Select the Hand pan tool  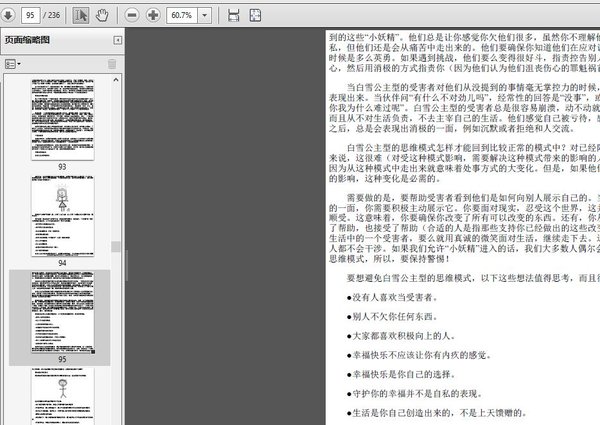click(x=102, y=15)
